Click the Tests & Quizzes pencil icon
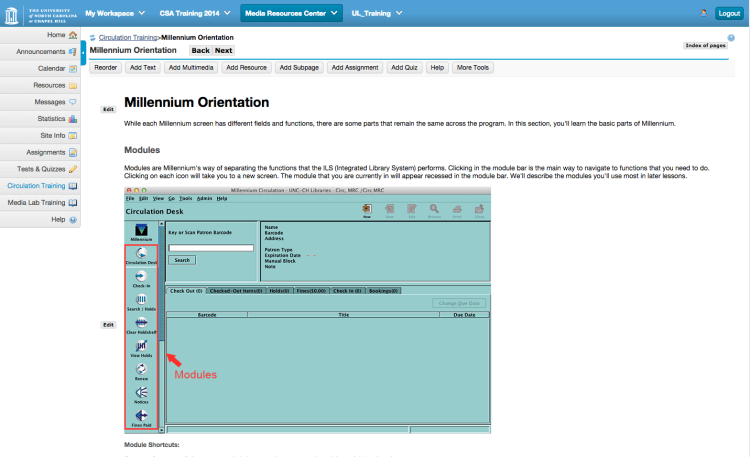 click(73, 169)
